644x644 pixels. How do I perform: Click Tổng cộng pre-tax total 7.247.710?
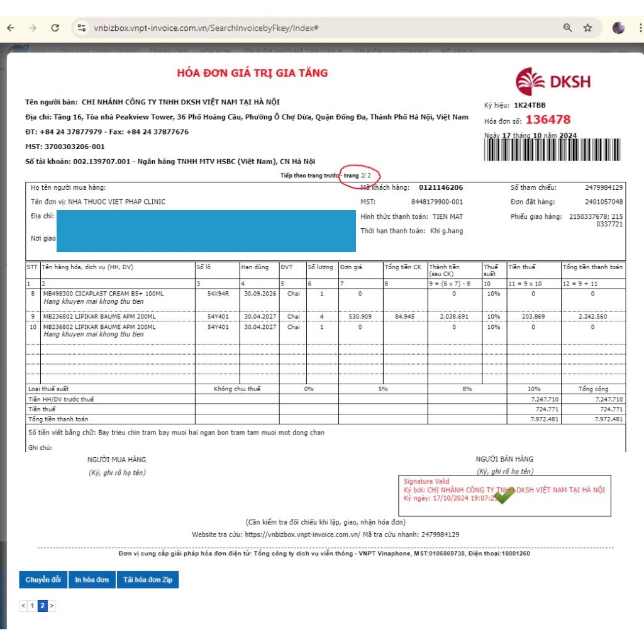609,399
